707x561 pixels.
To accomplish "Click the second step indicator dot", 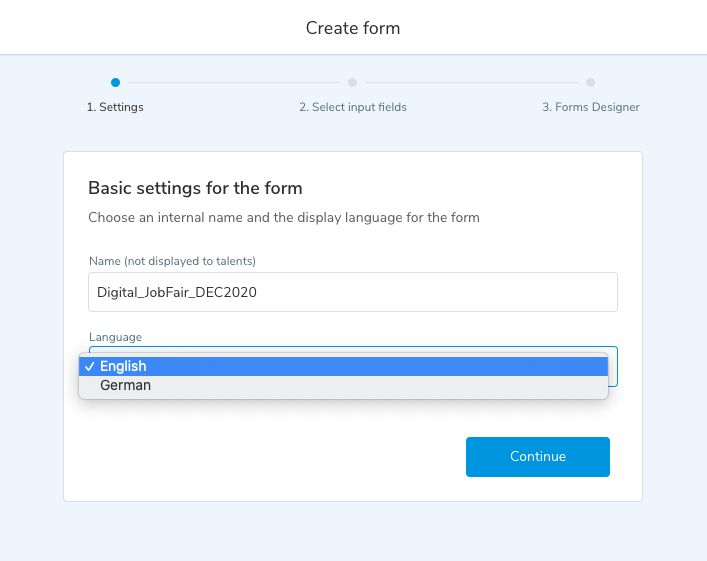I will [352, 83].
